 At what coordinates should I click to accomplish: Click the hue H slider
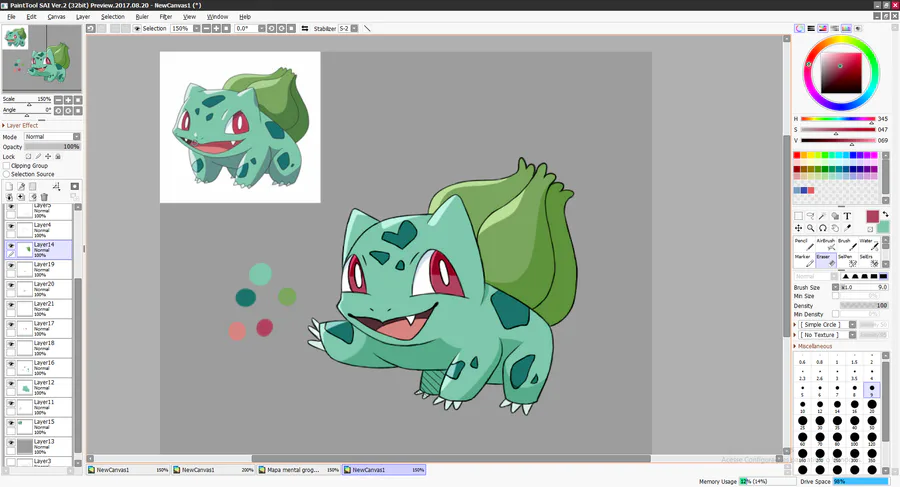pyautogui.click(x=838, y=119)
